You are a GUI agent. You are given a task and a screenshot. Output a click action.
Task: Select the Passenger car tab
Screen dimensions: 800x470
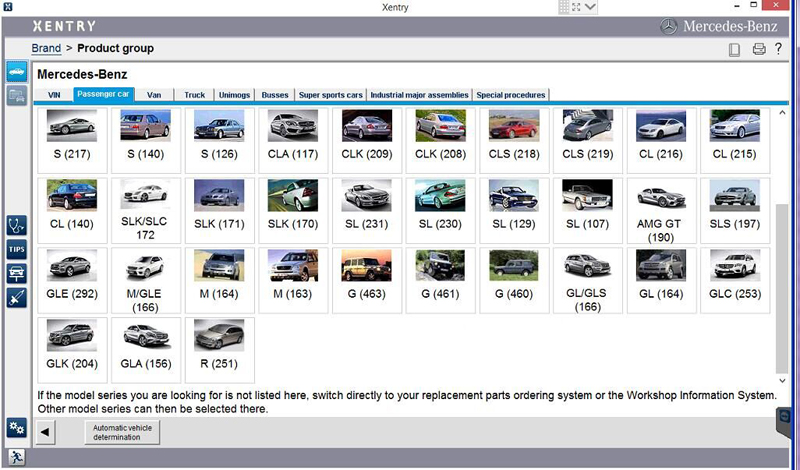coord(104,94)
